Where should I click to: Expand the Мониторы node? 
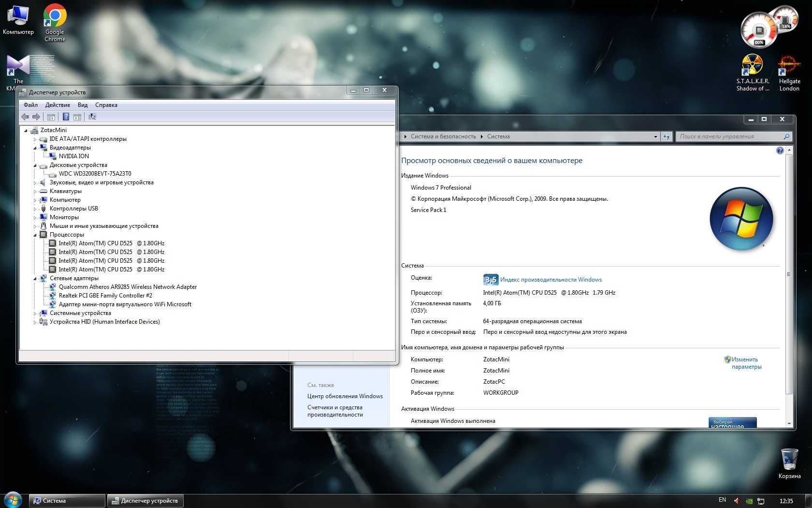35,218
